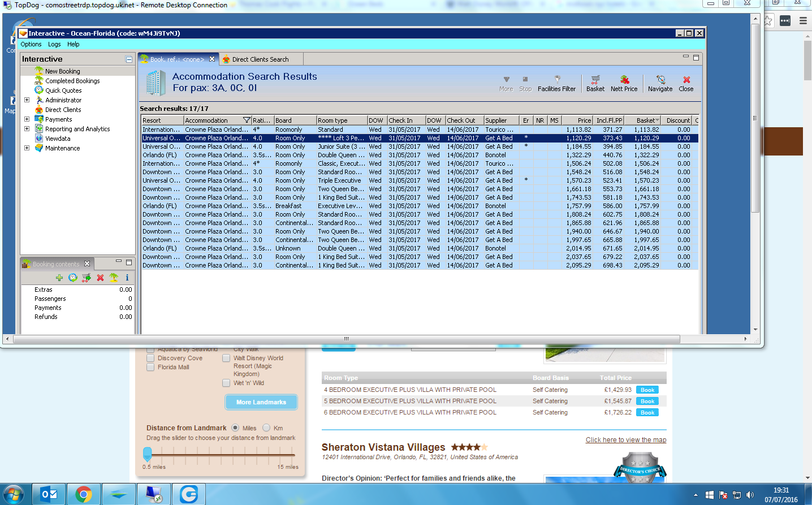The height and width of the screenshot is (505, 812).
Task: Close the search results with red X
Action: point(686,84)
